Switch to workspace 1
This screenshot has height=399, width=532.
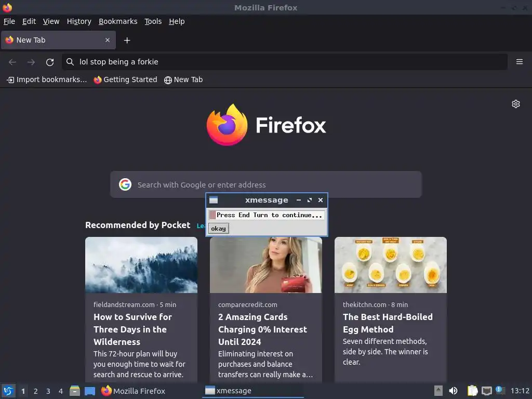tap(23, 391)
